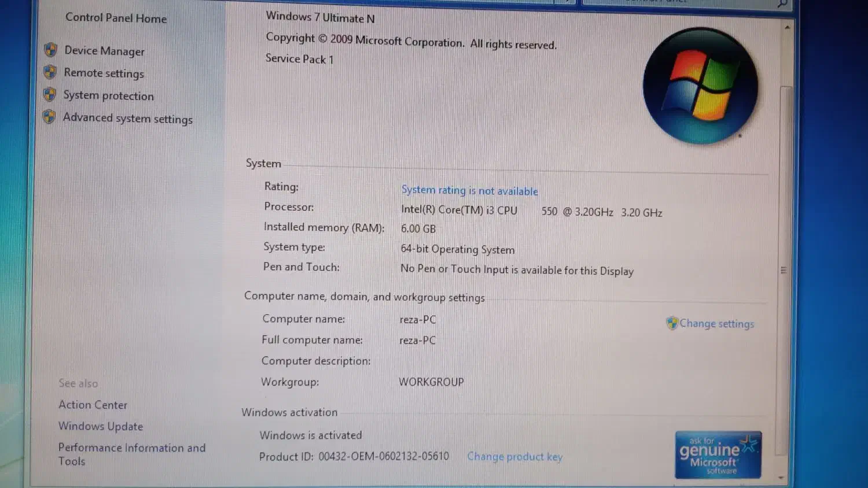This screenshot has width=868, height=488.
Task: Click the processor value 'Intel(R) Core(TM) i3 CPU'
Action: coord(459,210)
